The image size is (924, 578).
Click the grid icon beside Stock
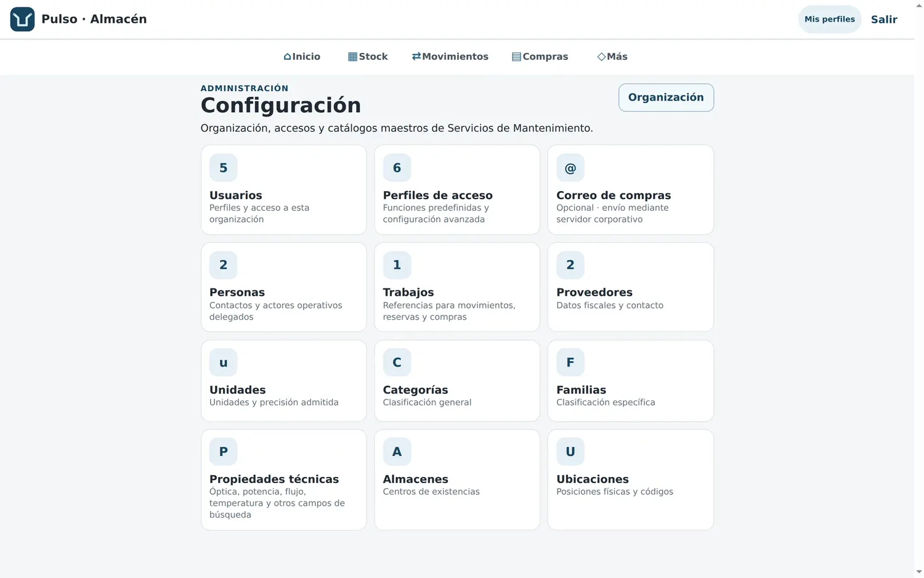pos(352,57)
